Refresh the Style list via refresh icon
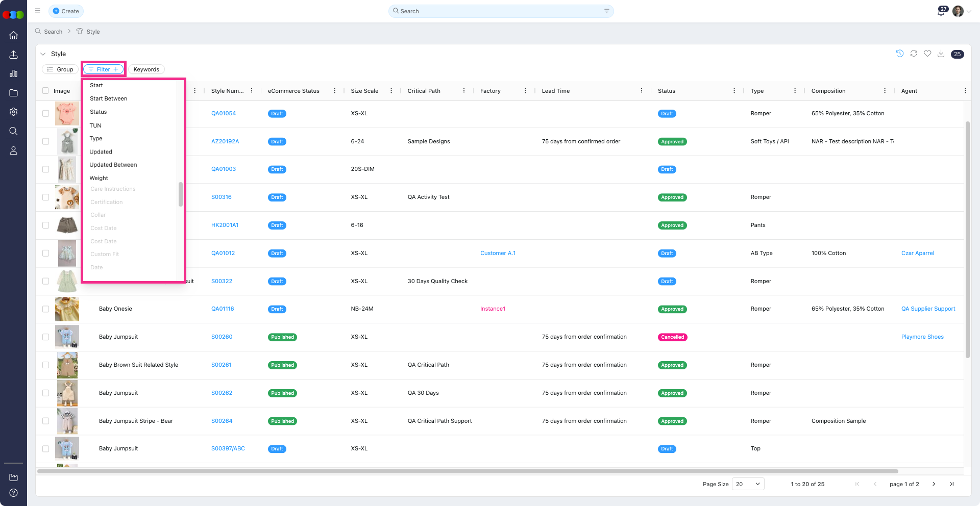Viewport: 980px width, 506px height. point(914,54)
